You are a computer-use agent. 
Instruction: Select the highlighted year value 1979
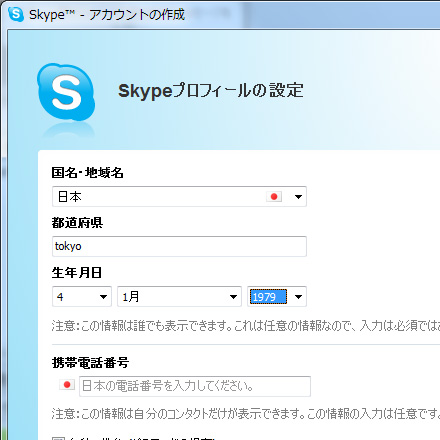click(x=268, y=297)
